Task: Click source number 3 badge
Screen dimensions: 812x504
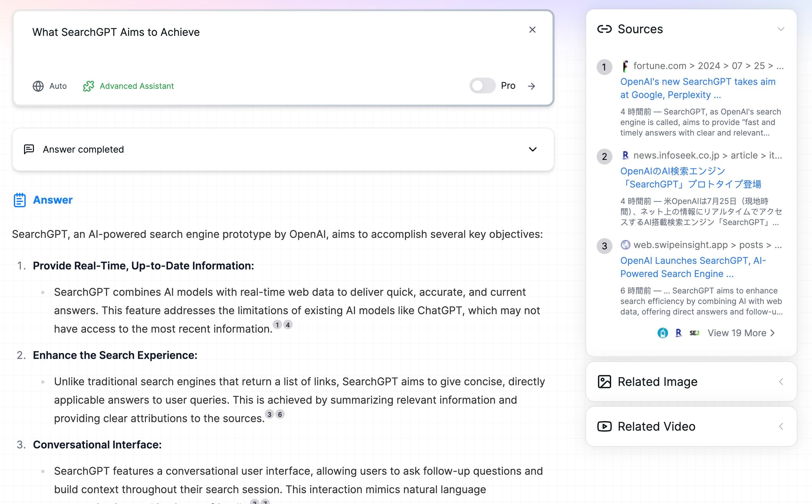Action: (604, 246)
